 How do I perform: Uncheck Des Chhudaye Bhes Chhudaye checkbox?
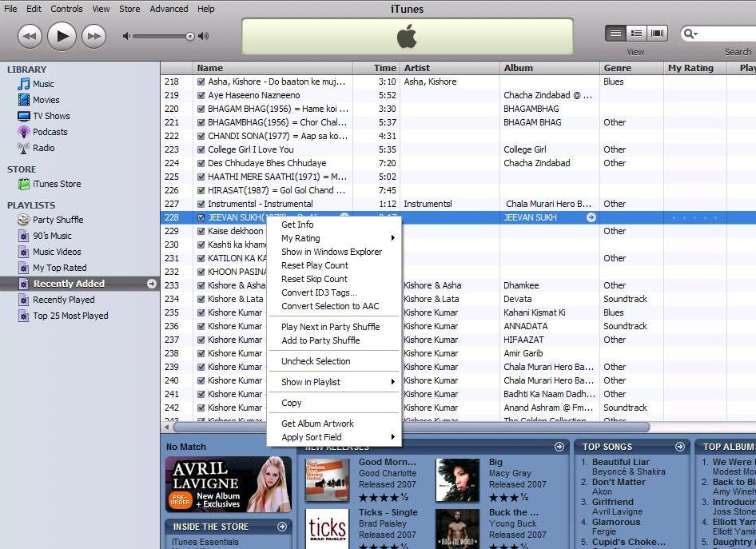[201, 163]
